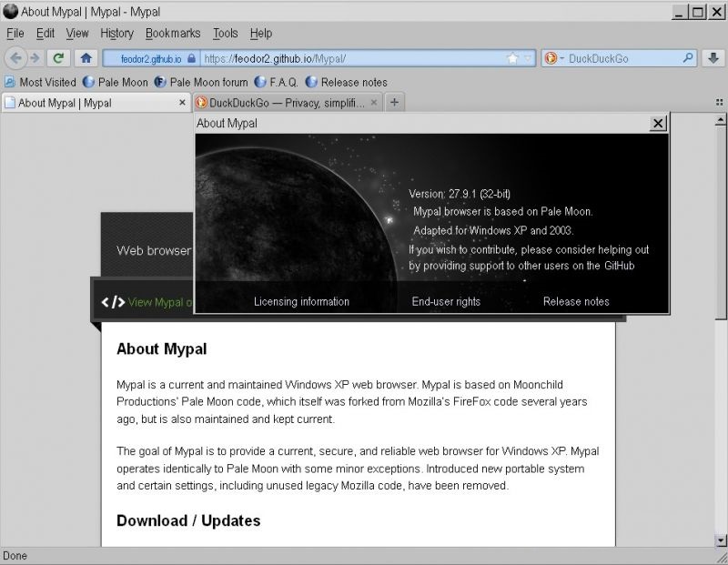Click the Forward navigation arrow

point(35,57)
